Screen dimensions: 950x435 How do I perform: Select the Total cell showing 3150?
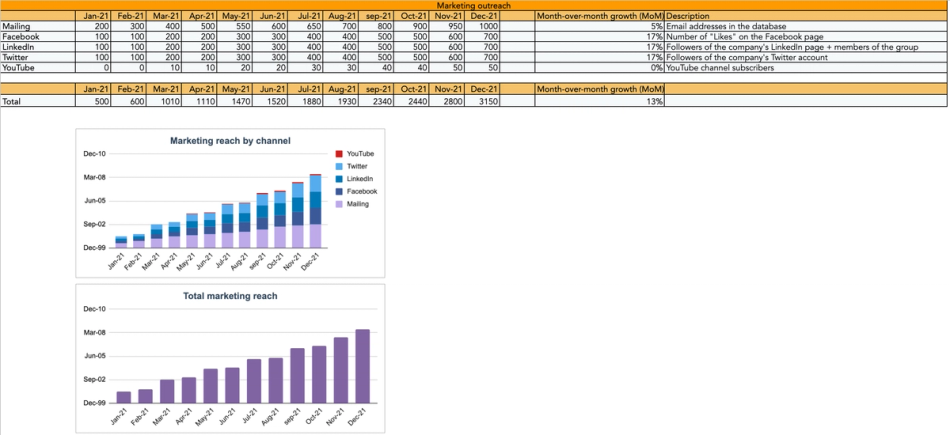point(482,102)
